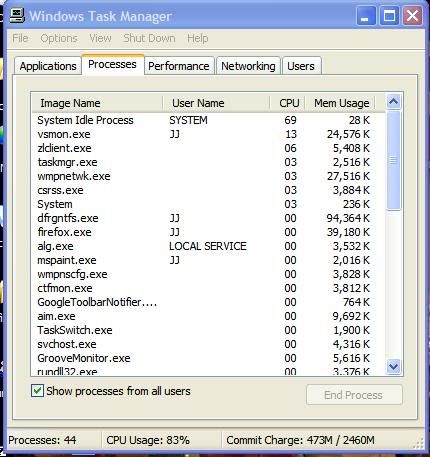Viewport: 430px width, 457px height.
Task: Select the zlclient.exe process
Action: 208,148
